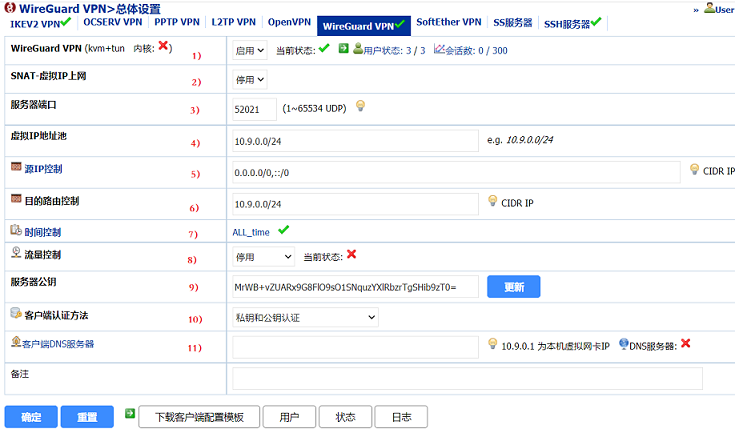The image size is (735, 433).
Task: Click the lightbulb hint in DNS server row
Action: (493, 343)
